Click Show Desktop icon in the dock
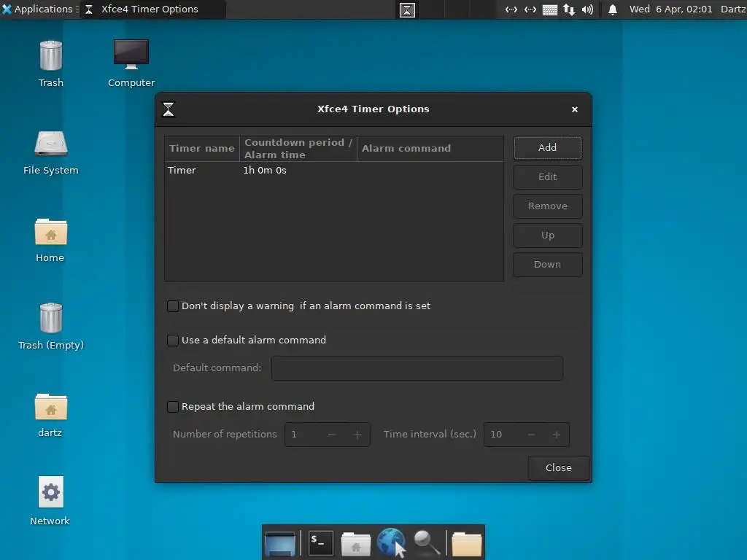The width and height of the screenshot is (747, 560). click(x=280, y=542)
